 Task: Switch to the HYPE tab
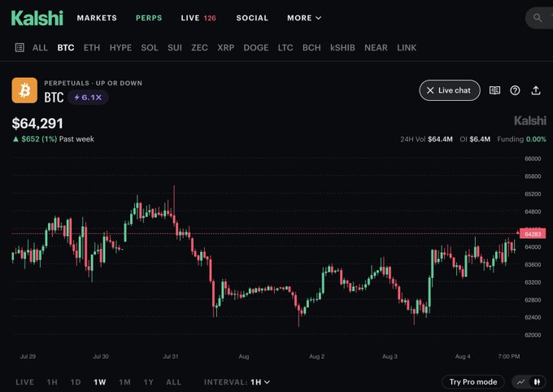[x=120, y=48]
